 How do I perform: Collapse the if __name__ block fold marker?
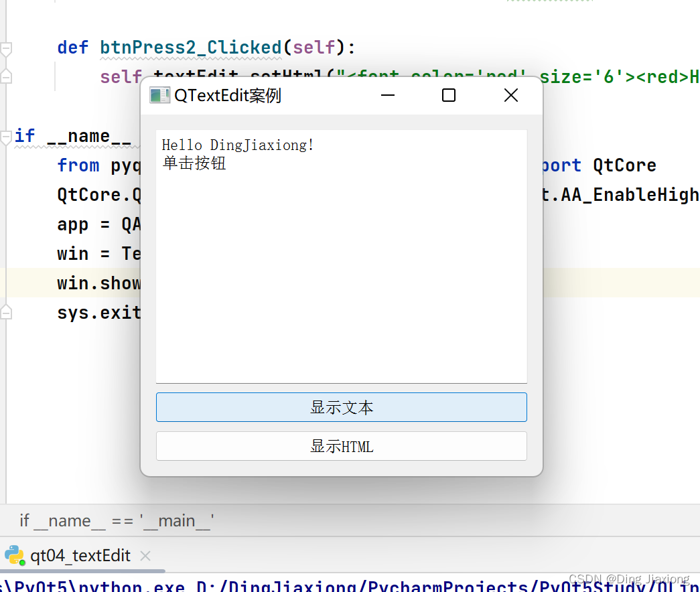[x=6, y=137]
